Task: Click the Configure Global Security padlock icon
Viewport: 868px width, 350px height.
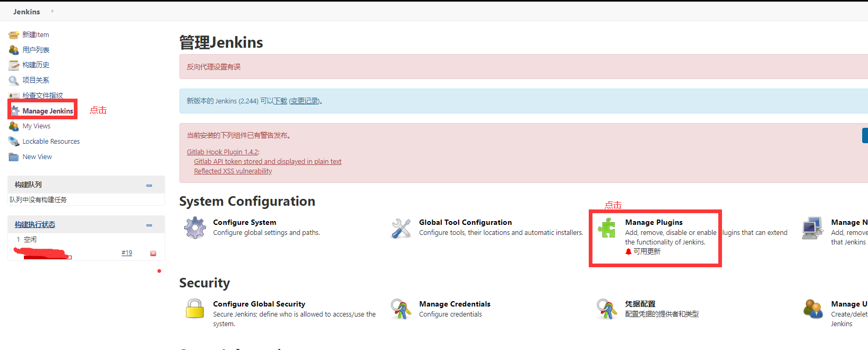Action: [195, 309]
